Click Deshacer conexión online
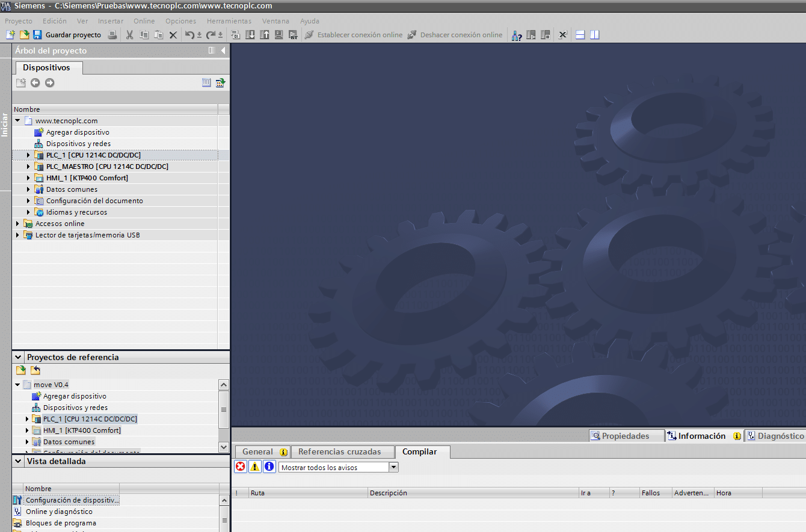The height and width of the screenshot is (532, 806). (x=455, y=35)
